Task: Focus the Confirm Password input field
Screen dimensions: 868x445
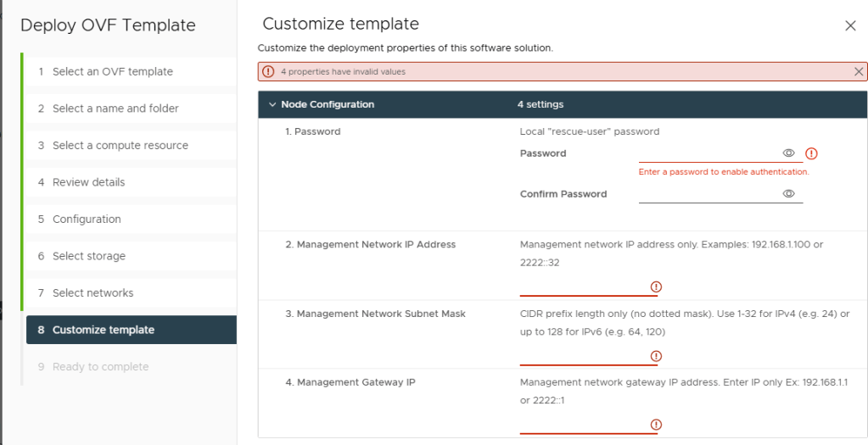Action: click(x=709, y=194)
